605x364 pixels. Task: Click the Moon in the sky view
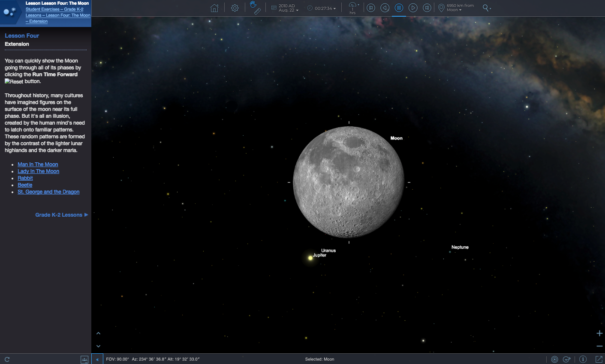coord(349,182)
